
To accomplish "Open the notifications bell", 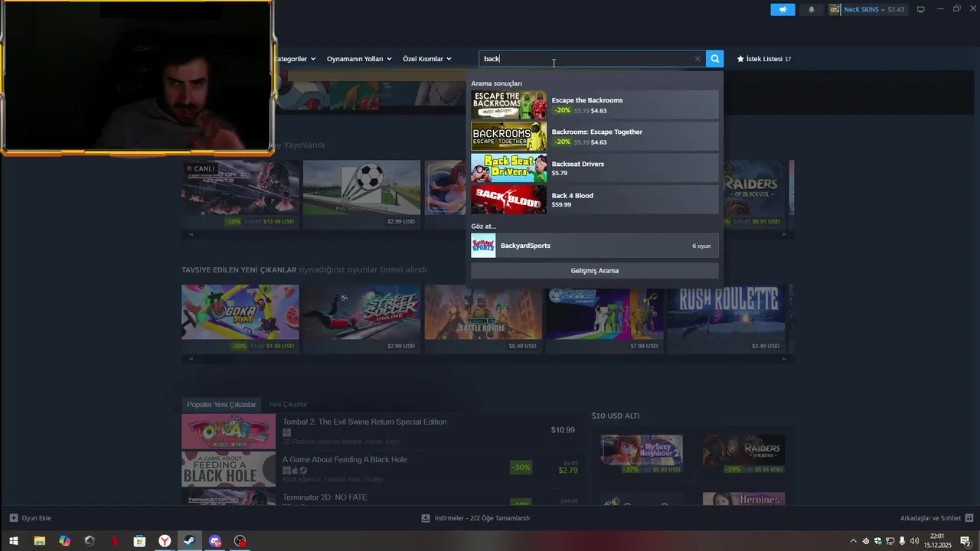I will pos(812,9).
